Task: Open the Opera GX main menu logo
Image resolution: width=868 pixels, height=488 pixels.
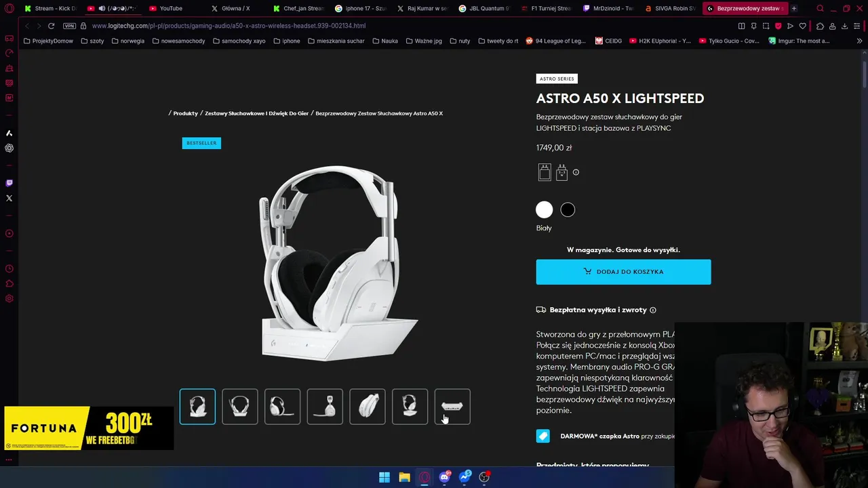Action: pyautogui.click(x=9, y=8)
